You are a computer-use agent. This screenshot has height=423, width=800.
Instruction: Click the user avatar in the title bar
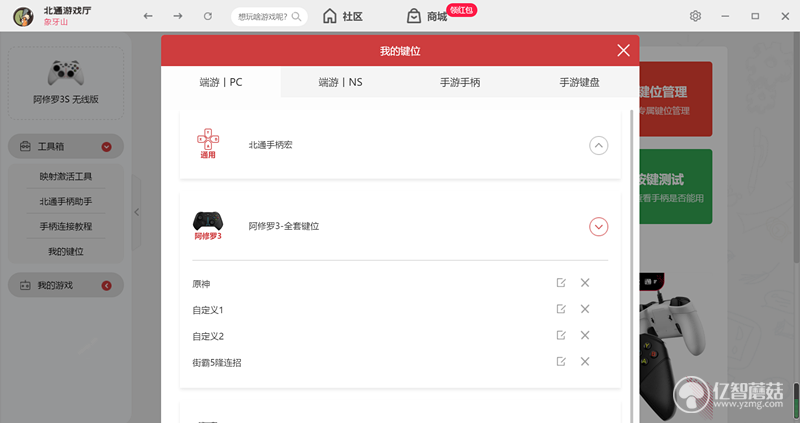pos(23,16)
